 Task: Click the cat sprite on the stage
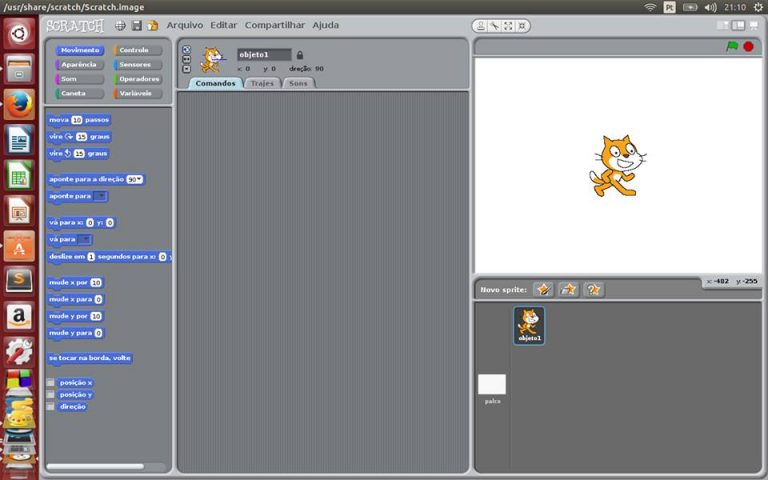coord(617,166)
